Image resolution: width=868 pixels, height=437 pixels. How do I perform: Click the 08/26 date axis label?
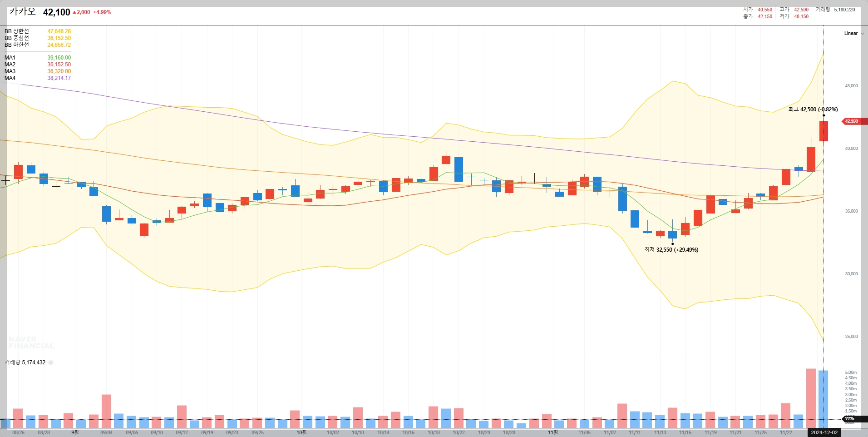(x=19, y=433)
